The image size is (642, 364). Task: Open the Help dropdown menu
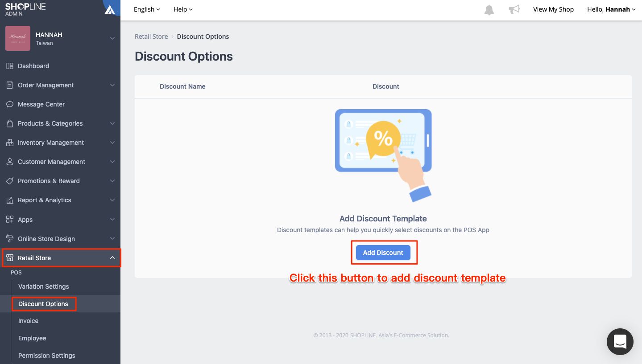point(183,9)
